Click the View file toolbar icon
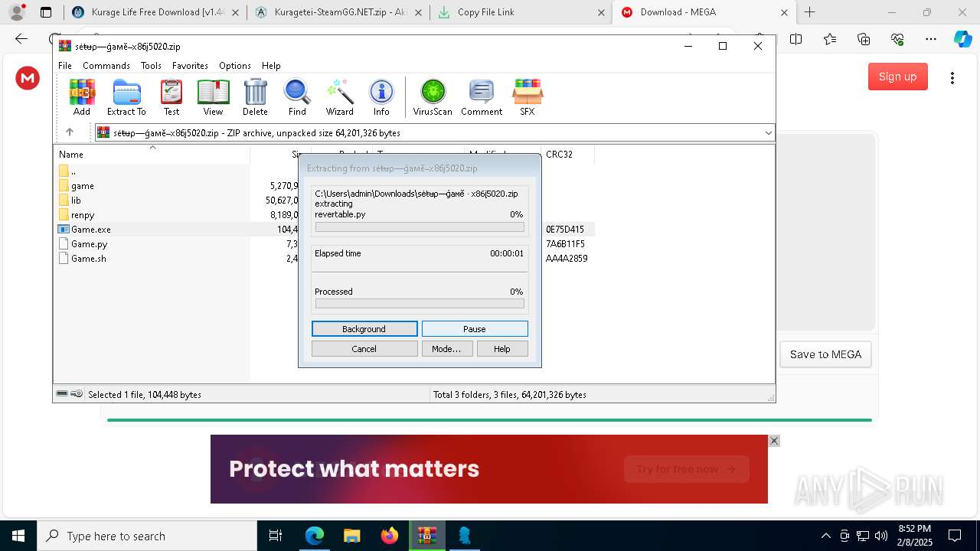Screen dimensions: 980x551 (213, 97)
